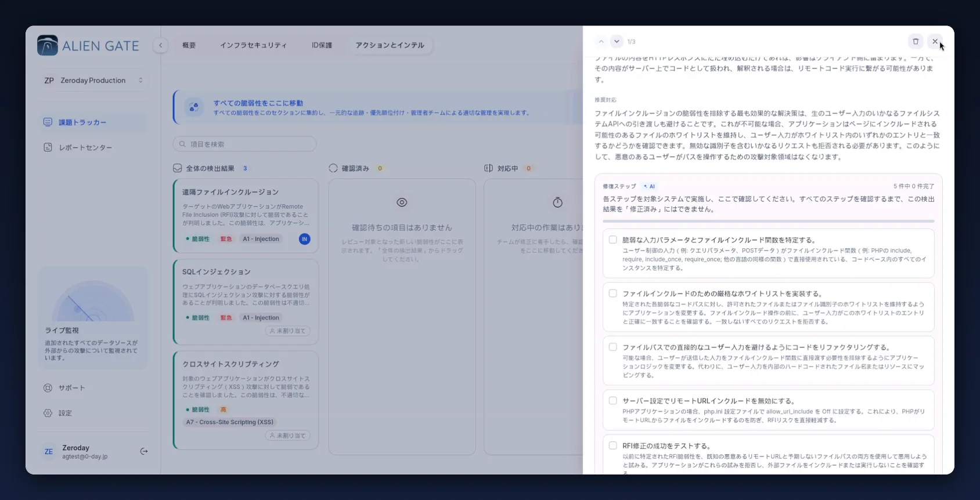Click the eye icon in 確認済み column
The width and height of the screenshot is (980, 500).
pyautogui.click(x=402, y=202)
